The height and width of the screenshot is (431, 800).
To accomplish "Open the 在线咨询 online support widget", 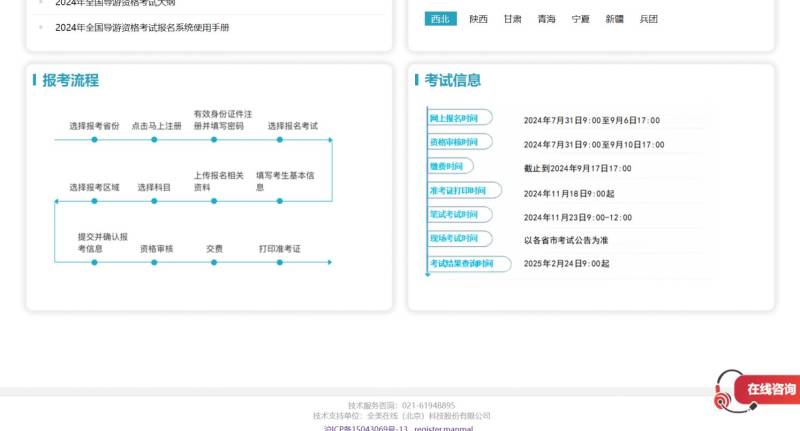I will coord(757,390).
